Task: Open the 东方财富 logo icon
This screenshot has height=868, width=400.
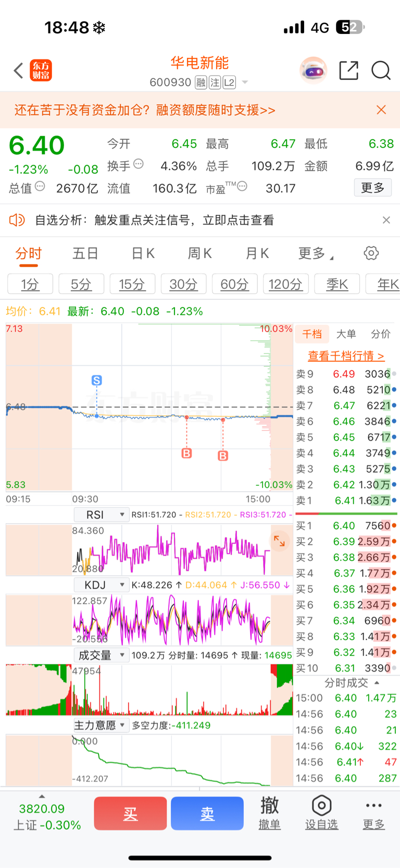Action: coord(41,70)
